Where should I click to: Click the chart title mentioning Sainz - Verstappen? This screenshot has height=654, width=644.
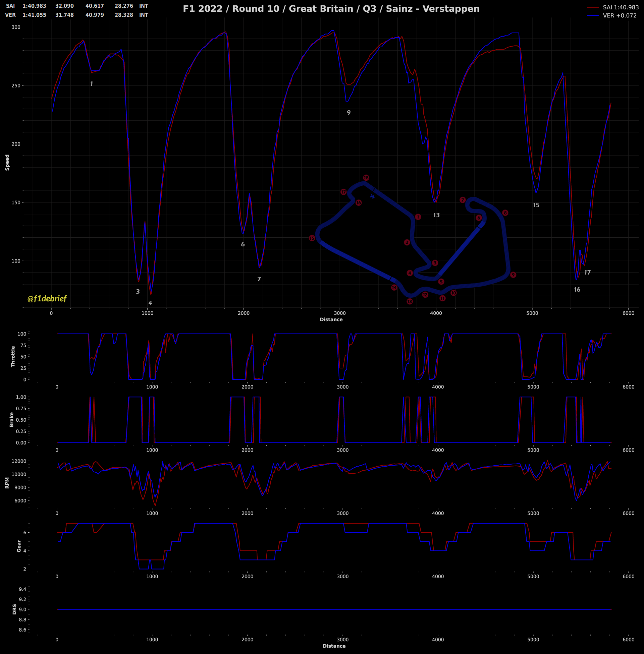pyautogui.click(x=331, y=9)
